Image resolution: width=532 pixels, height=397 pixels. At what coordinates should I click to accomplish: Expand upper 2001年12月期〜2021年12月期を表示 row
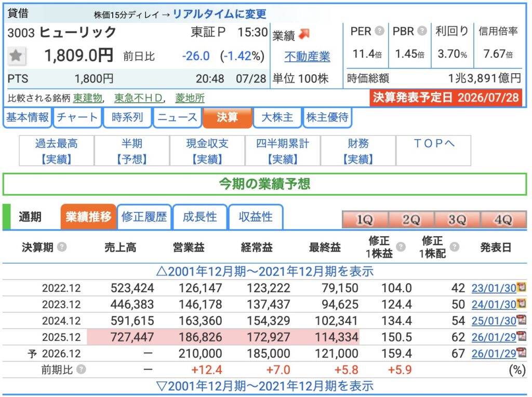click(264, 271)
